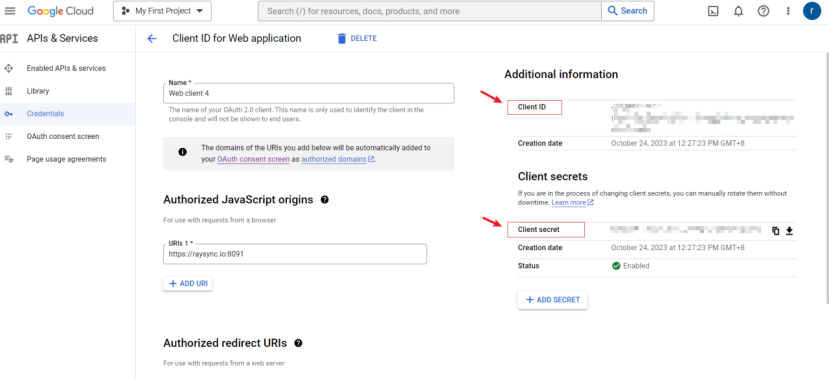Click the ADD URI button
829x381 pixels.
[188, 284]
